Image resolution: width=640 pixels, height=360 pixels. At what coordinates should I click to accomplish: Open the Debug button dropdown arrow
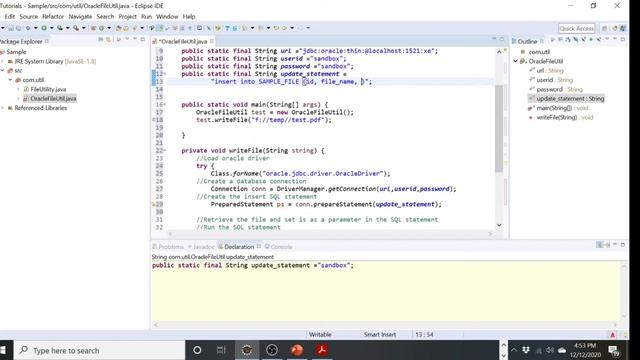(36, 28)
